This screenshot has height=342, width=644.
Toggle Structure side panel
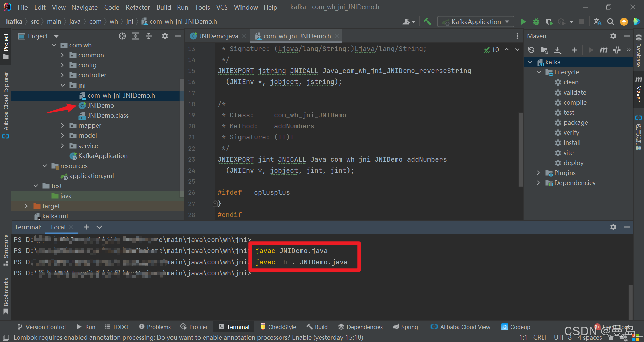[x=6, y=250]
